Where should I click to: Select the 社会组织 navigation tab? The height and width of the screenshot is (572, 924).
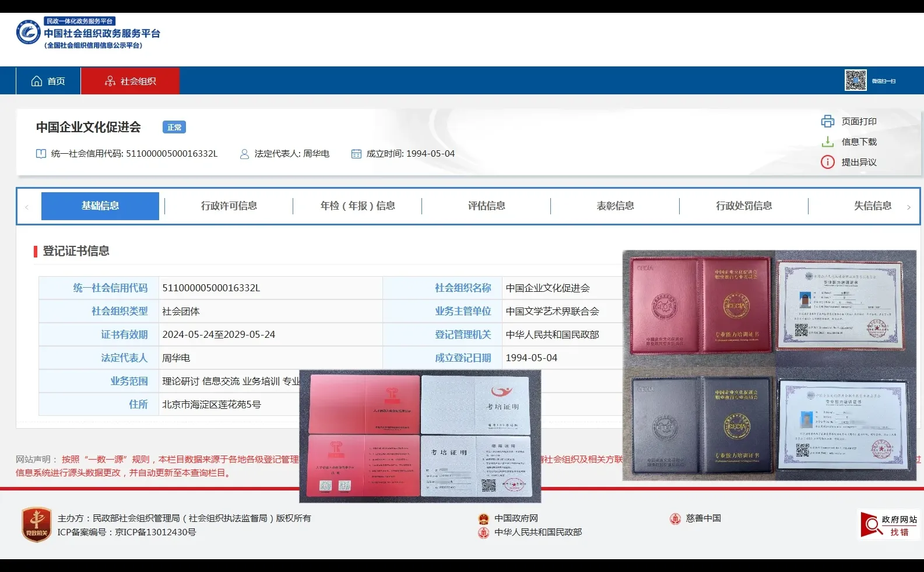pyautogui.click(x=130, y=81)
